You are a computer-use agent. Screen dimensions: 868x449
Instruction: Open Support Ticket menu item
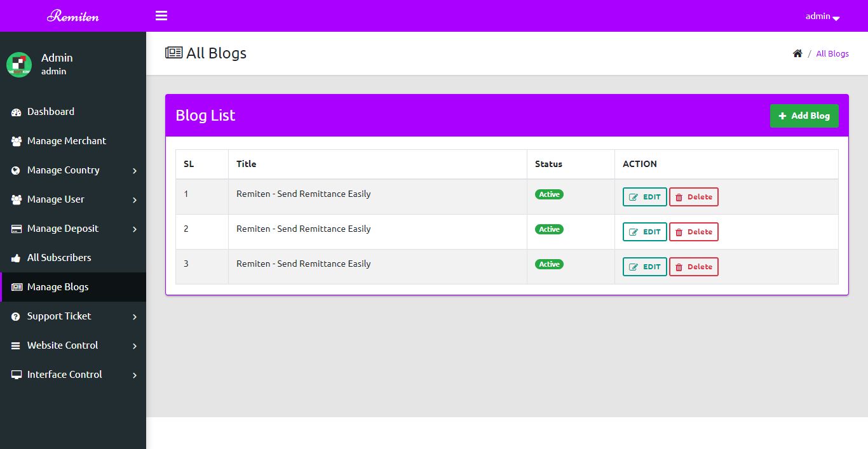[x=59, y=316]
